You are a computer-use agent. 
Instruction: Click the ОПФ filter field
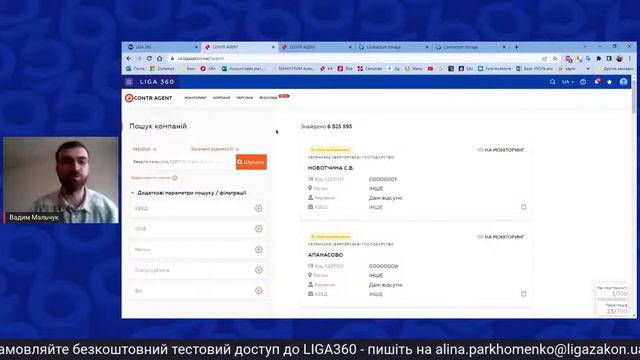click(198, 229)
